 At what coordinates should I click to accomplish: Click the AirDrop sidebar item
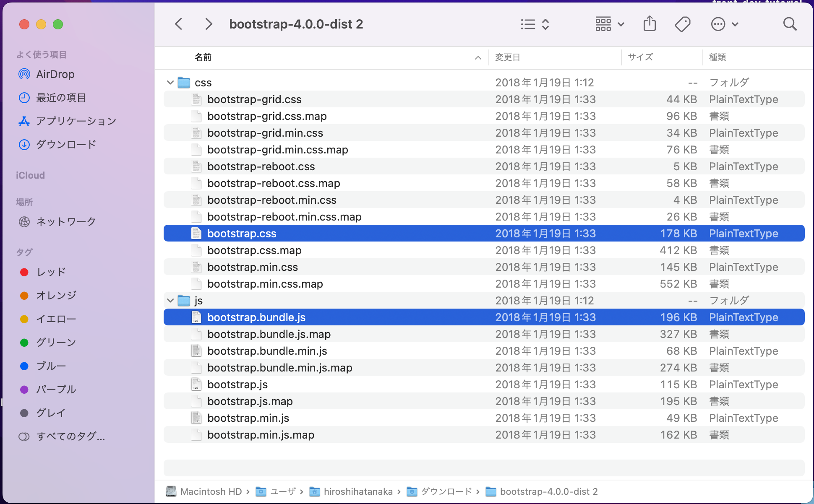(x=55, y=74)
